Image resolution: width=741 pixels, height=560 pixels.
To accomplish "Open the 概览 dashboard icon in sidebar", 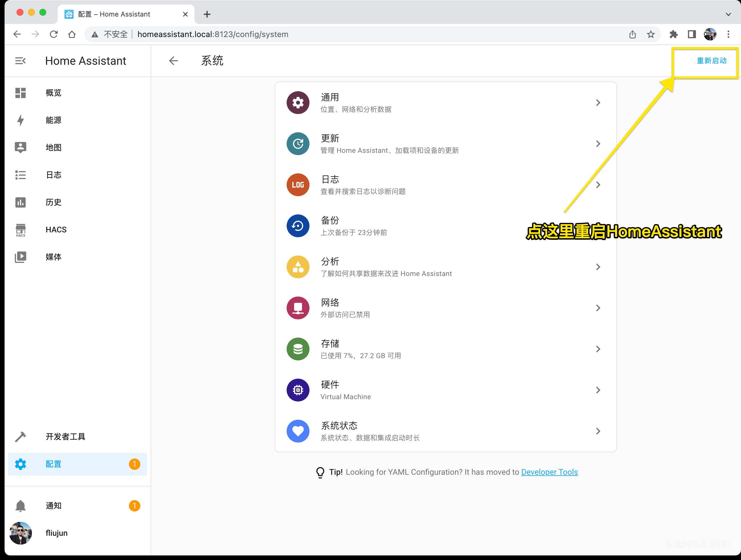I will (x=20, y=93).
